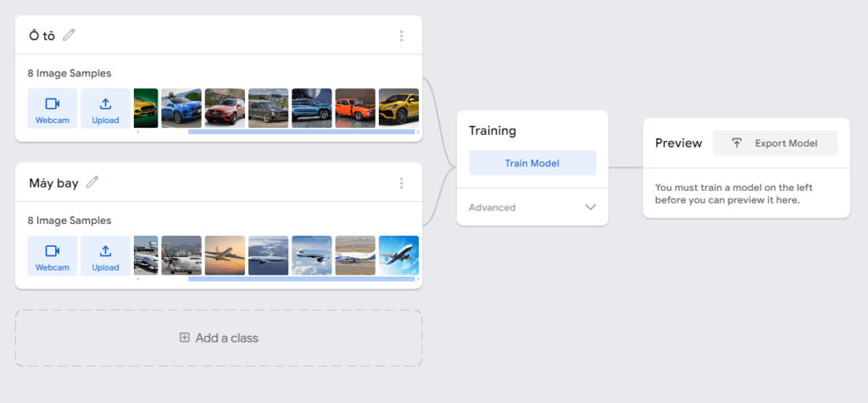Click Webcam in the Ô tô class
Image resolution: width=868 pixels, height=403 pixels.
pos(53,109)
